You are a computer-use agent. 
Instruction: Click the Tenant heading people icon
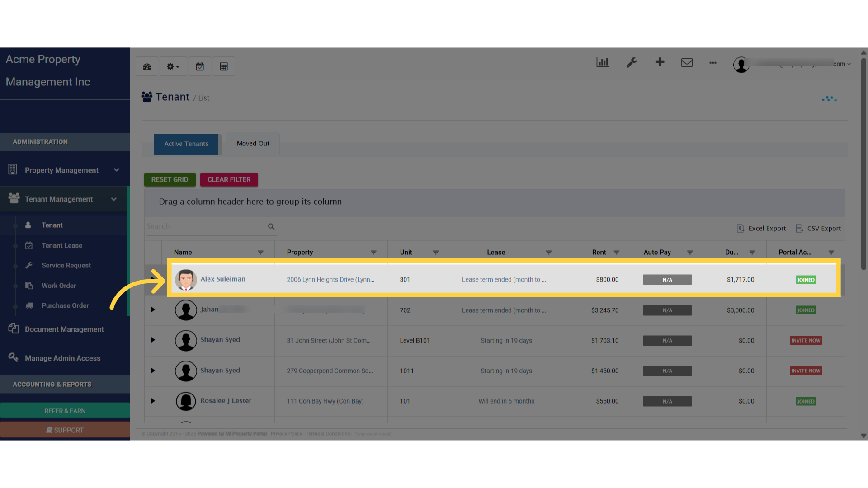147,97
